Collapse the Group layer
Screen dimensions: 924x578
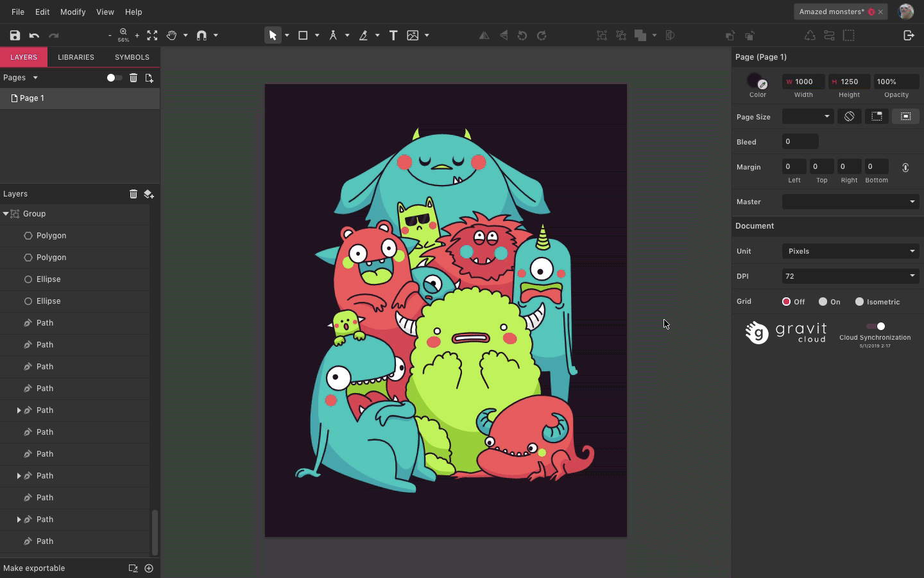click(6, 213)
